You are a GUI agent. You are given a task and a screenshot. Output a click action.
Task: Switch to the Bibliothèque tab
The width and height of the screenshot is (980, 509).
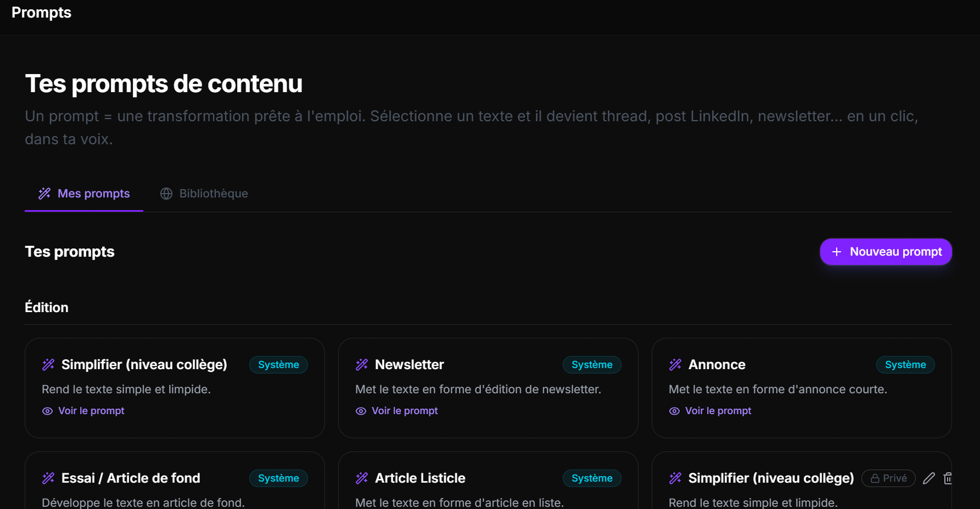pyautogui.click(x=204, y=194)
